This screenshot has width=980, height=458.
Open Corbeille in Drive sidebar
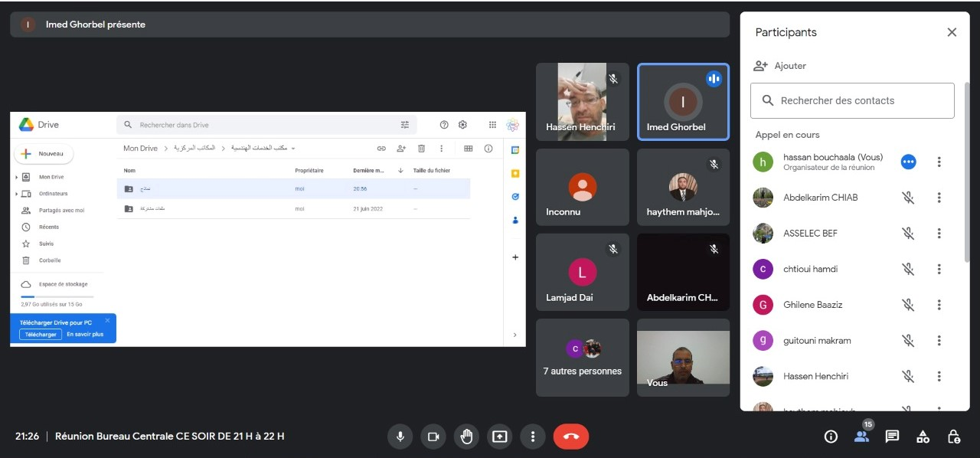click(x=41, y=260)
